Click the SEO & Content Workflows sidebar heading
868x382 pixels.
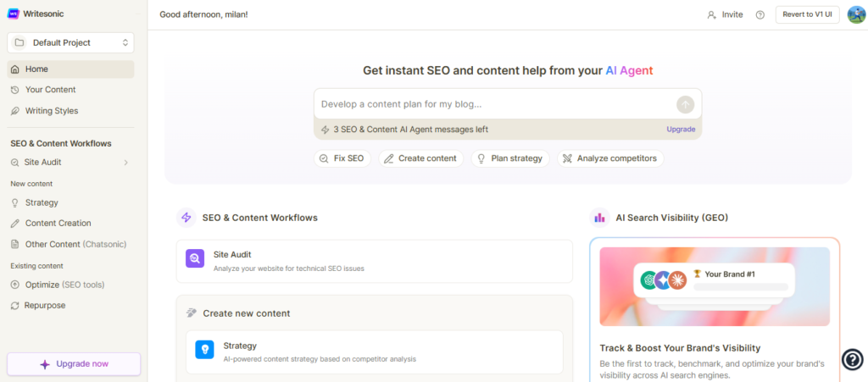[x=61, y=144]
